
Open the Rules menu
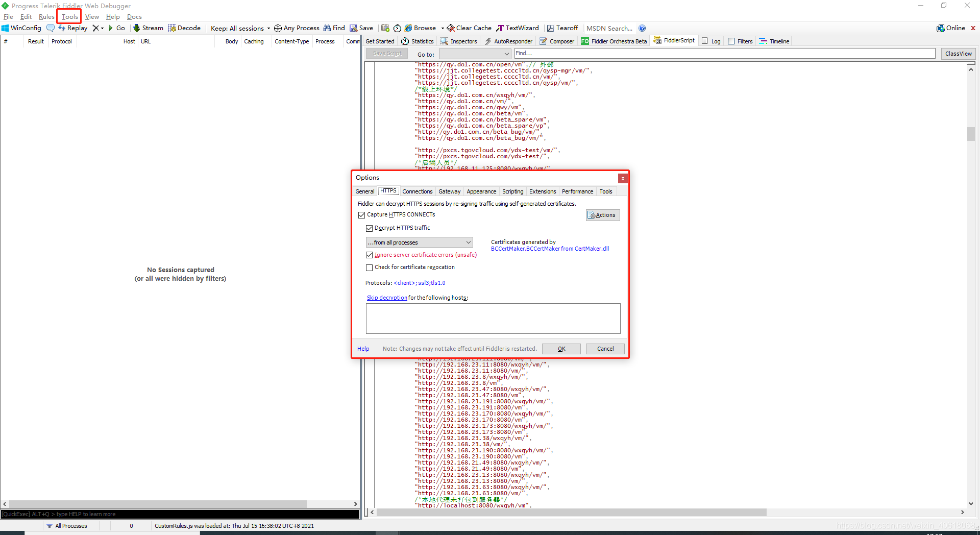(46, 17)
